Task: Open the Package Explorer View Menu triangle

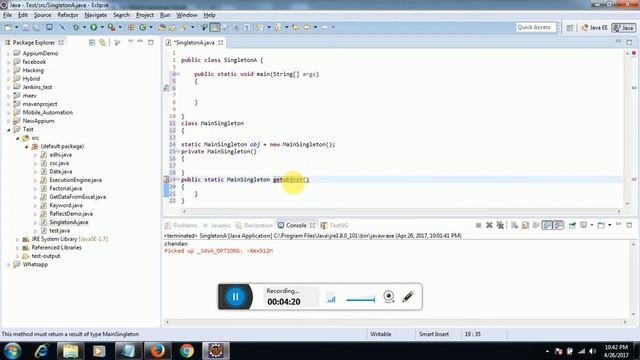Action: pyautogui.click(x=130, y=42)
